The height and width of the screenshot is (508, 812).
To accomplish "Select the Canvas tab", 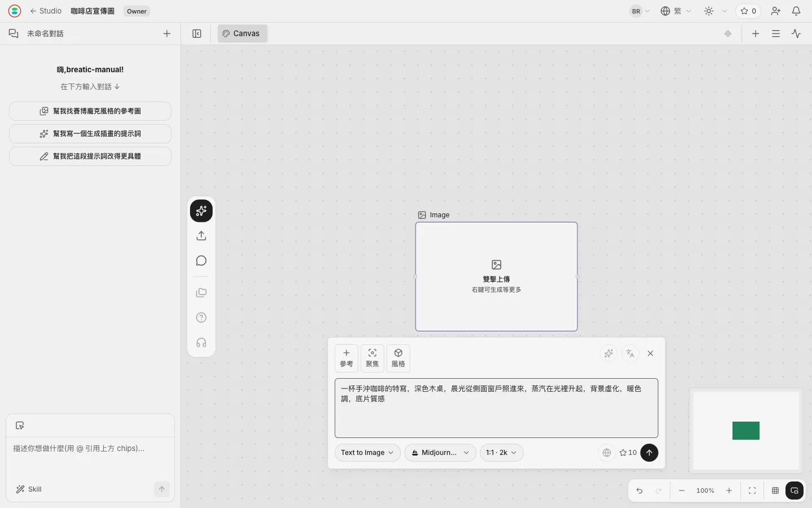I will tap(242, 33).
